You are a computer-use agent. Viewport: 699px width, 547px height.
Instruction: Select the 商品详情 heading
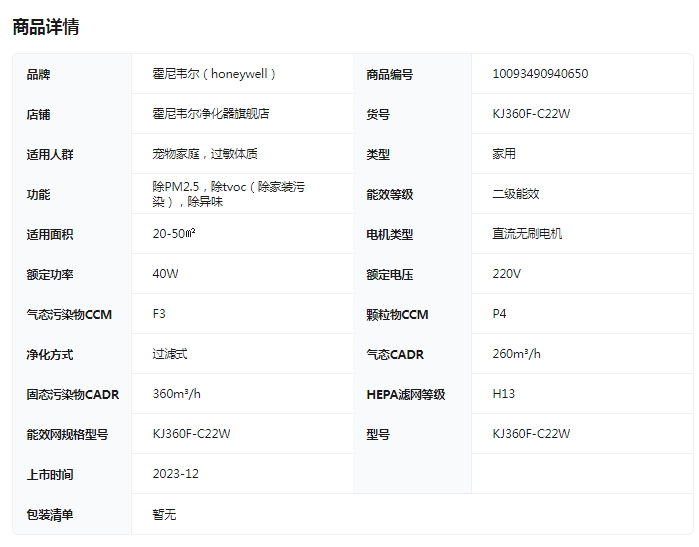46,27
